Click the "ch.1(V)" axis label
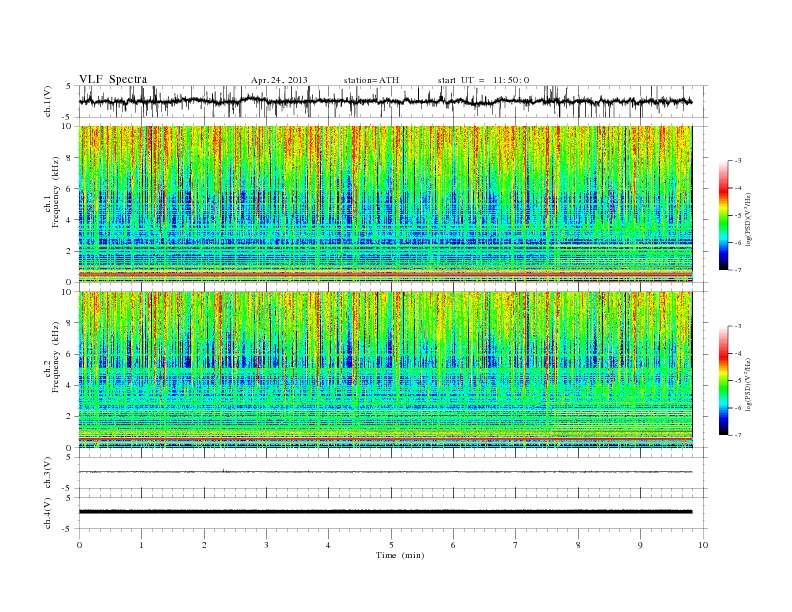Screen dimensions: 792x612 click(48, 101)
